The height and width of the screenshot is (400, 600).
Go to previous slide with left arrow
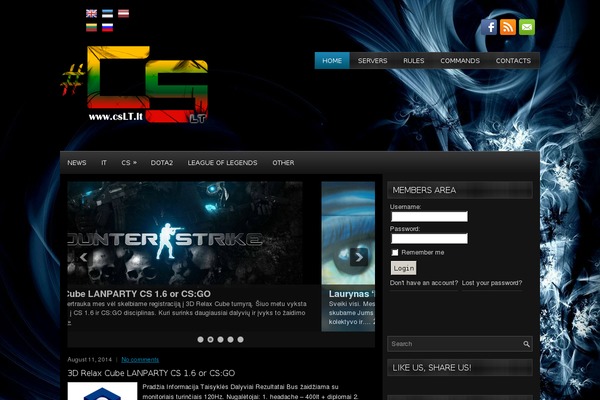(x=83, y=257)
